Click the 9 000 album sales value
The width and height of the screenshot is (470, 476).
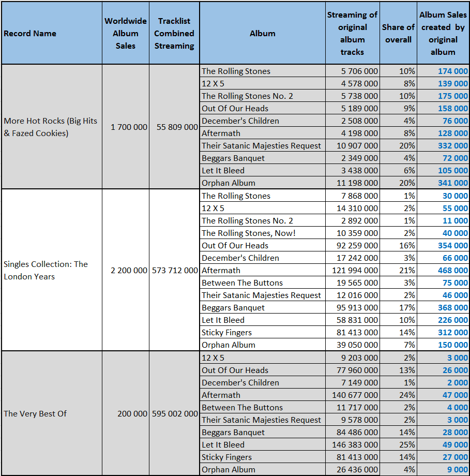pos(457,470)
